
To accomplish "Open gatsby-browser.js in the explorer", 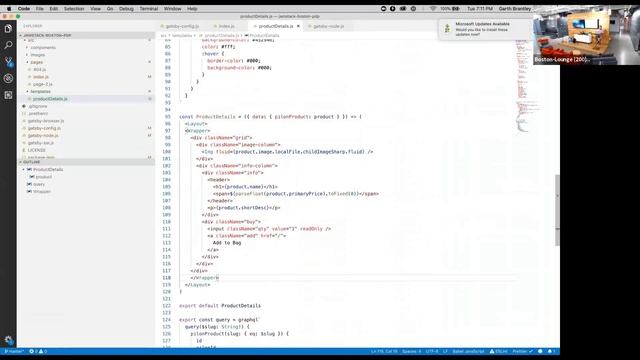I will click(x=46, y=121).
